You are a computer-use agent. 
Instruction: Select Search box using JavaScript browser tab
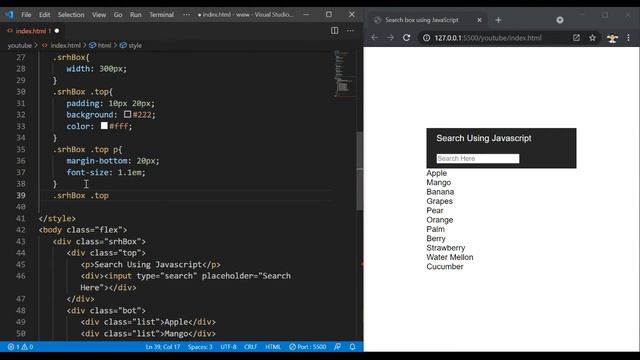[x=427, y=20]
